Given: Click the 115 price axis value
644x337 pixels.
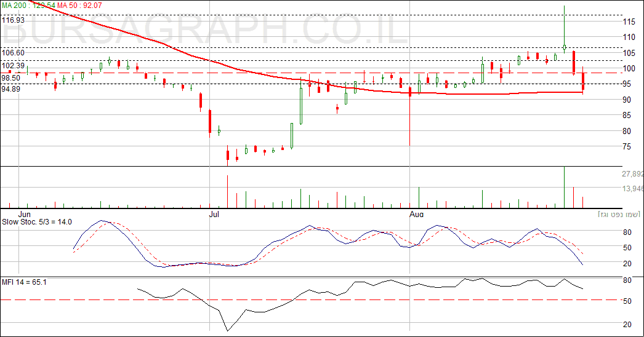Looking at the screenshot, I should click(629, 22).
